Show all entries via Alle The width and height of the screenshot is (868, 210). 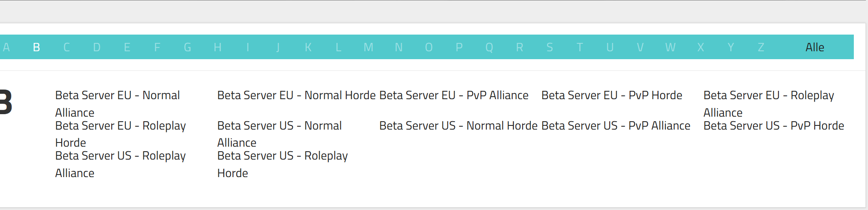pos(815,47)
